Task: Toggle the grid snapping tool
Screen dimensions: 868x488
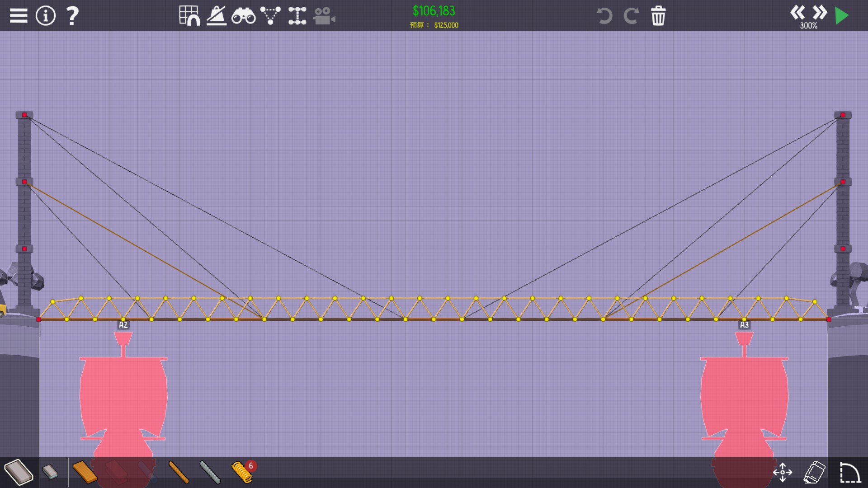Action: pos(189,16)
